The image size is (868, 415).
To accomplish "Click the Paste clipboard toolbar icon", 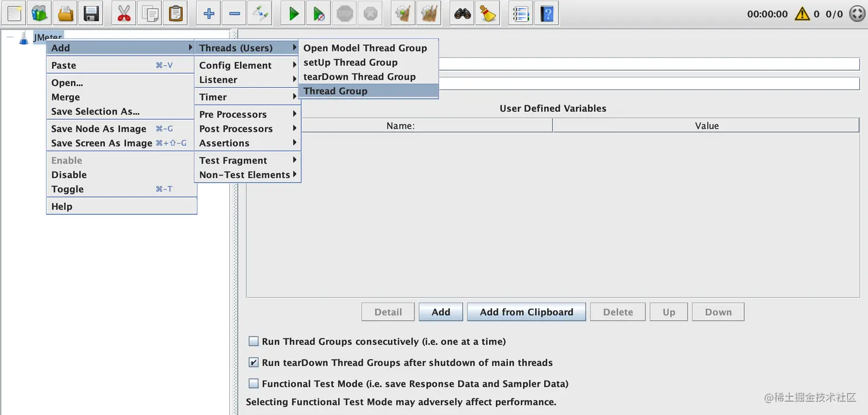I will pyautogui.click(x=176, y=13).
